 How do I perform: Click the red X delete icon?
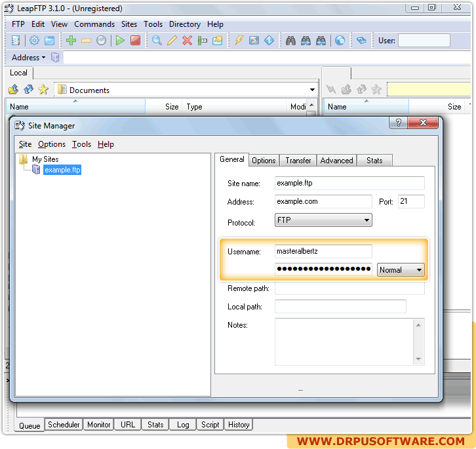point(188,41)
